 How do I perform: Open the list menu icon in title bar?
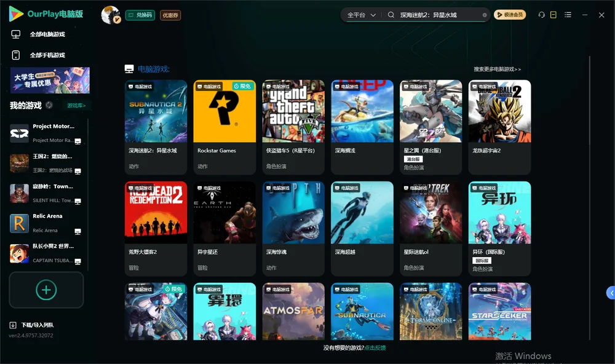pos(568,15)
